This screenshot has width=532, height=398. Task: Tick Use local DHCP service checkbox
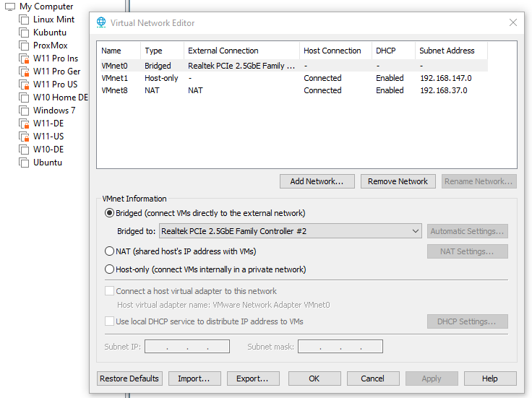coord(109,321)
